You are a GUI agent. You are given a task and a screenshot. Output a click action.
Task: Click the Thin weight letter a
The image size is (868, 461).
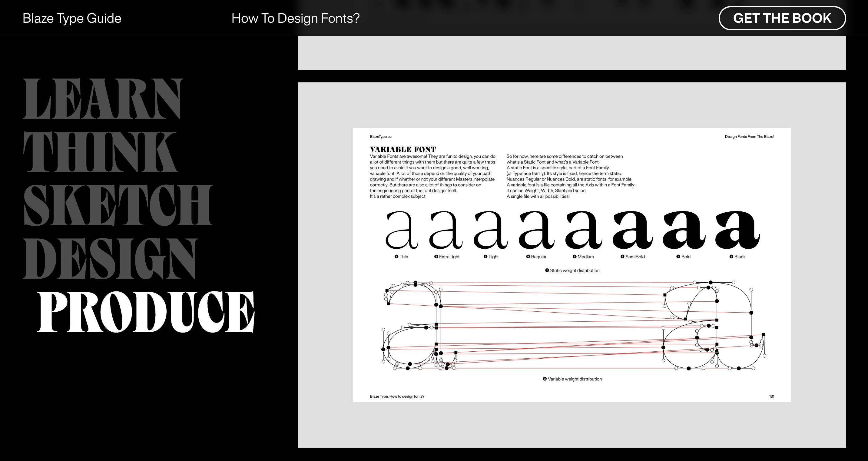tap(401, 230)
